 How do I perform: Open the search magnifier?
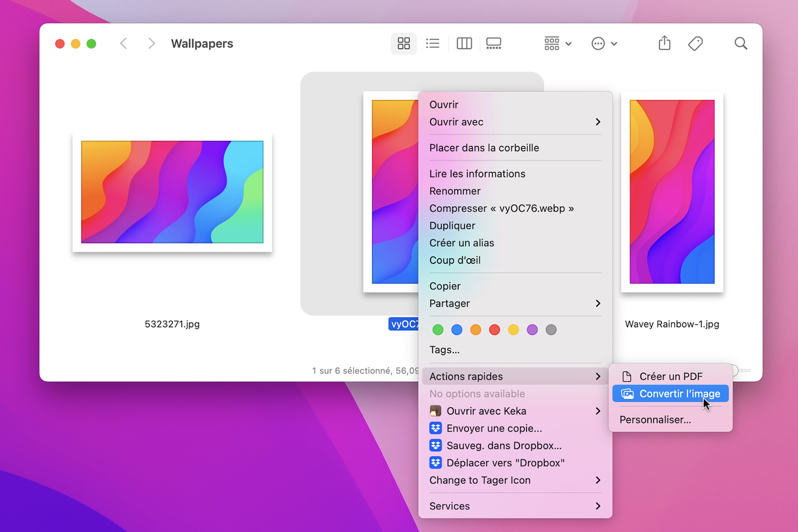click(x=740, y=43)
